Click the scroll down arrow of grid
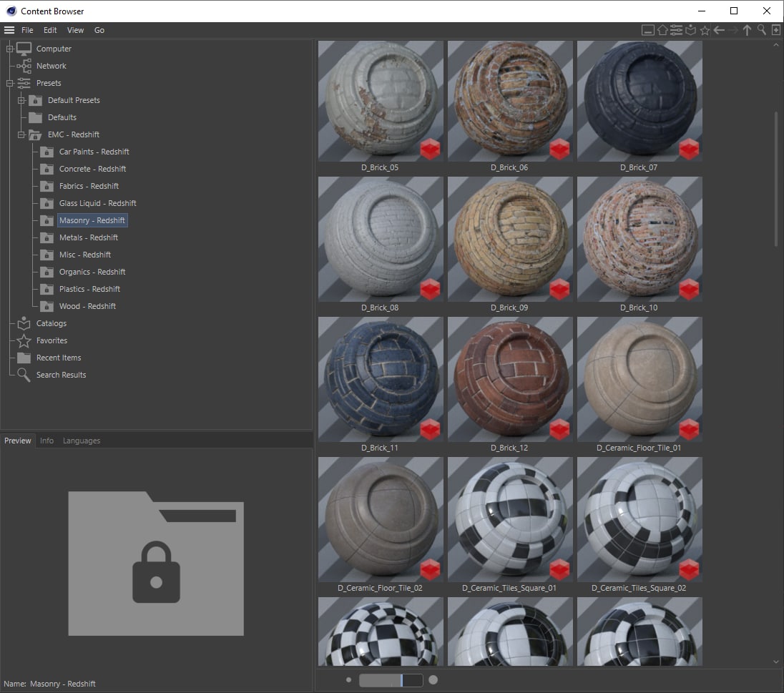Screen dimensions: 784x693 776,662
